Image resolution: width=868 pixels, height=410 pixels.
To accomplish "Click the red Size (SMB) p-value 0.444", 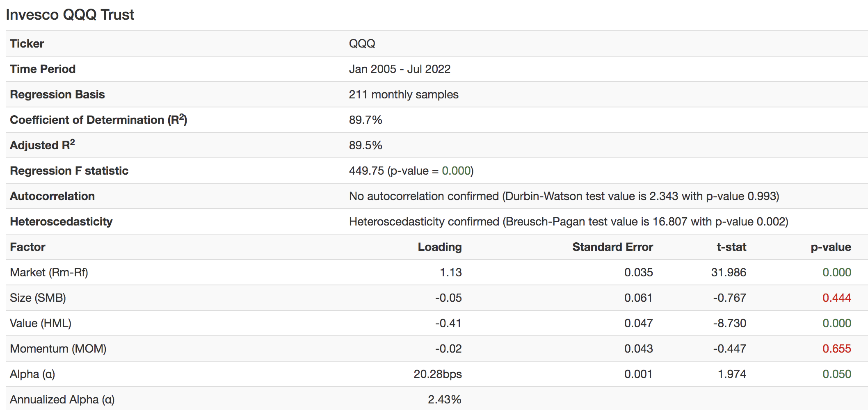I will click(836, 298).
